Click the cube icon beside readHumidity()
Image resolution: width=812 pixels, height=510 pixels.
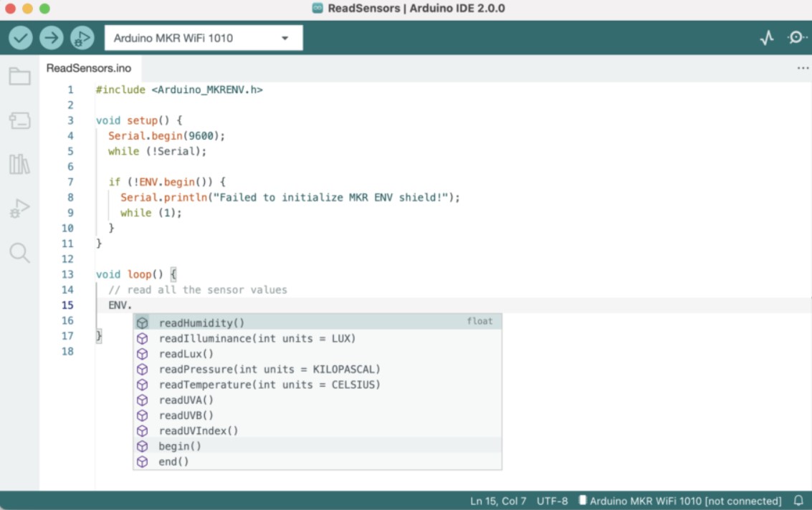143,322
